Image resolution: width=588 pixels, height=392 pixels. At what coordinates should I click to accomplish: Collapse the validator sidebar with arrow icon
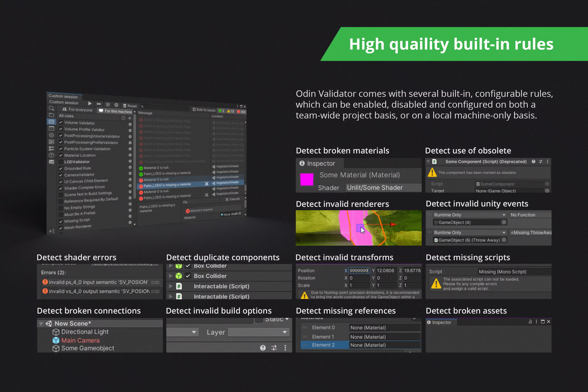point(51,231)
